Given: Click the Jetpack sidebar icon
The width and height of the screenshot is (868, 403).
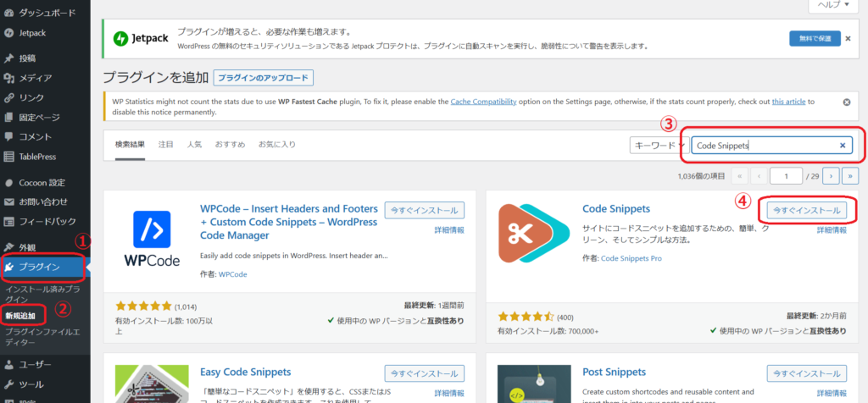Looking at the screenshot, I should [8, 33].
